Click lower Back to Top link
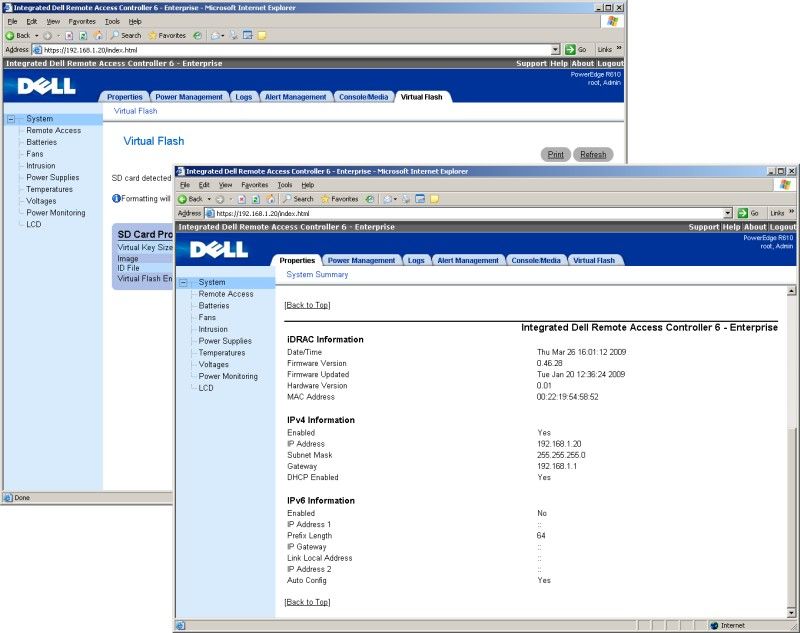Image resolution: width=800 pixels, height=633 pixels. [x=307, y=602]
